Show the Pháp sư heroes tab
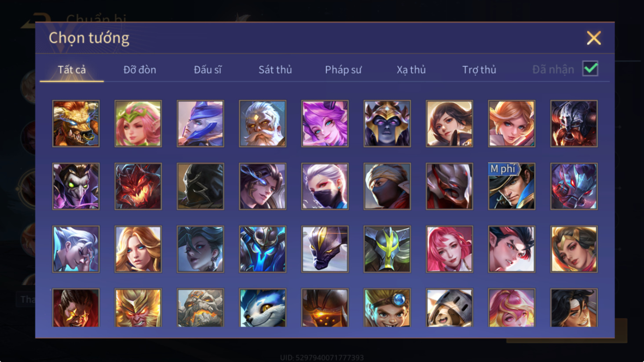 (x=343, y=69)
